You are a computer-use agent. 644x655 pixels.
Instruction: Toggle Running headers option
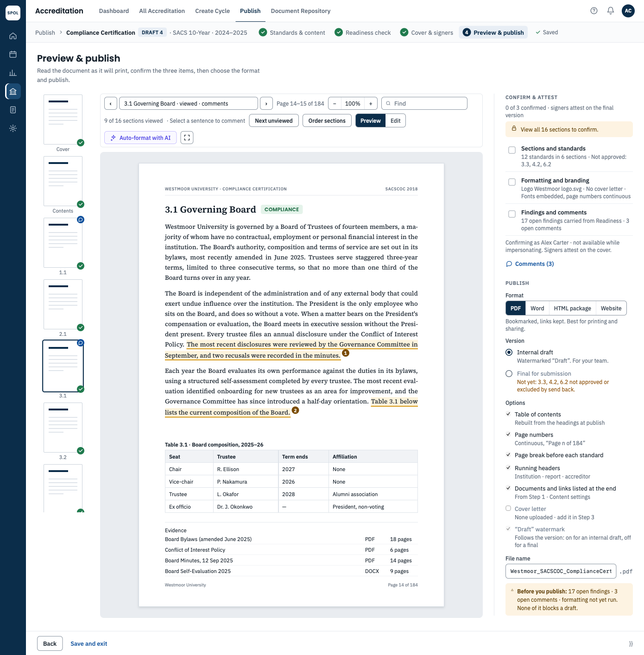[508, 468]
